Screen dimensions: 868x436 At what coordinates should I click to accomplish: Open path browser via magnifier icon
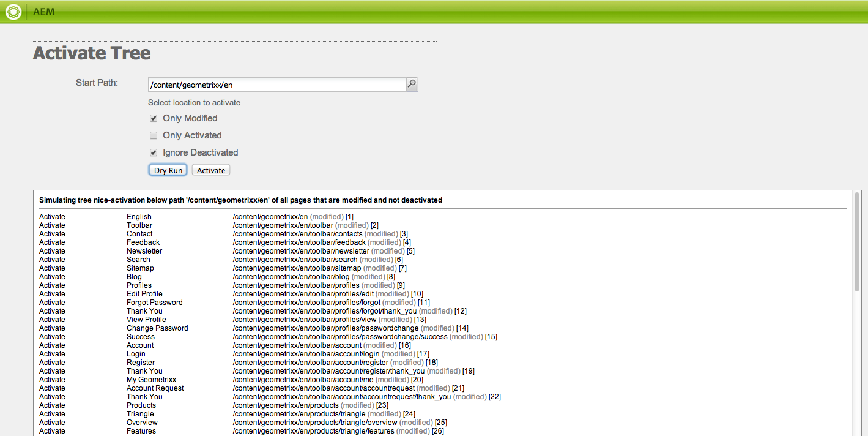[x=412, y=85]
